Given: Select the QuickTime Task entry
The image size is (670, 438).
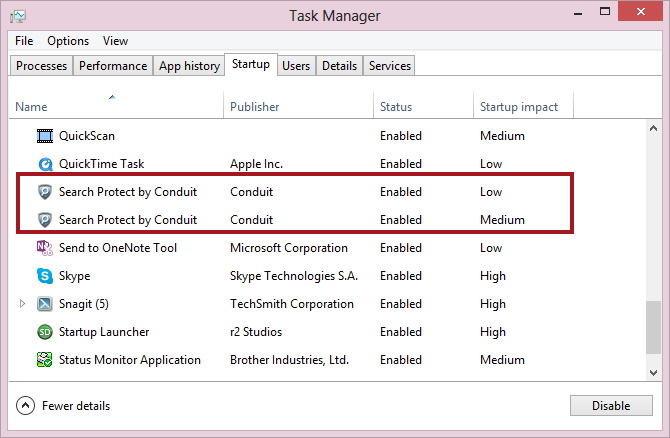Looking at the screenshot, I should coord(101,164).
